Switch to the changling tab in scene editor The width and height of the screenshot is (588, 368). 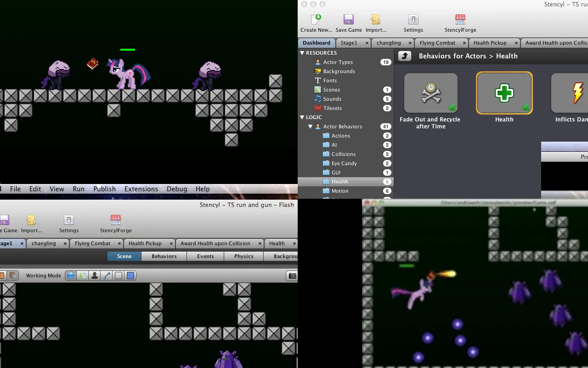tap(44, 243)
